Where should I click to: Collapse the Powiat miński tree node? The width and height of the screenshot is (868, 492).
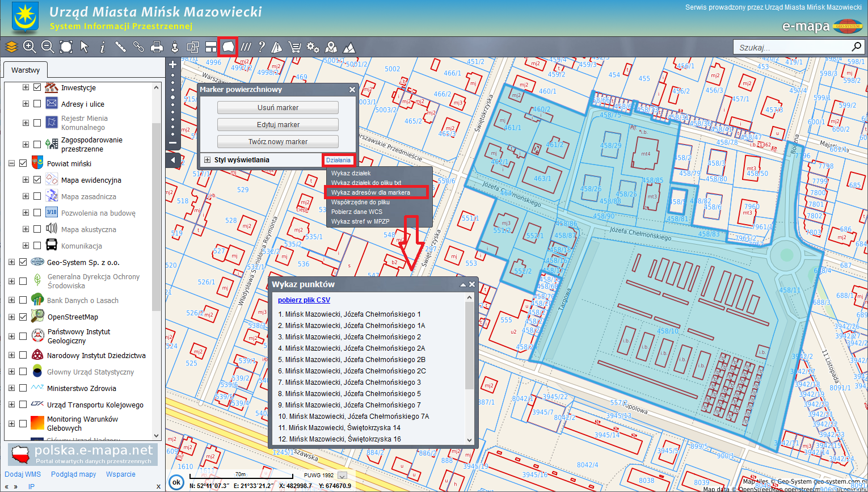pyautogui.click(x=11, y=163)
